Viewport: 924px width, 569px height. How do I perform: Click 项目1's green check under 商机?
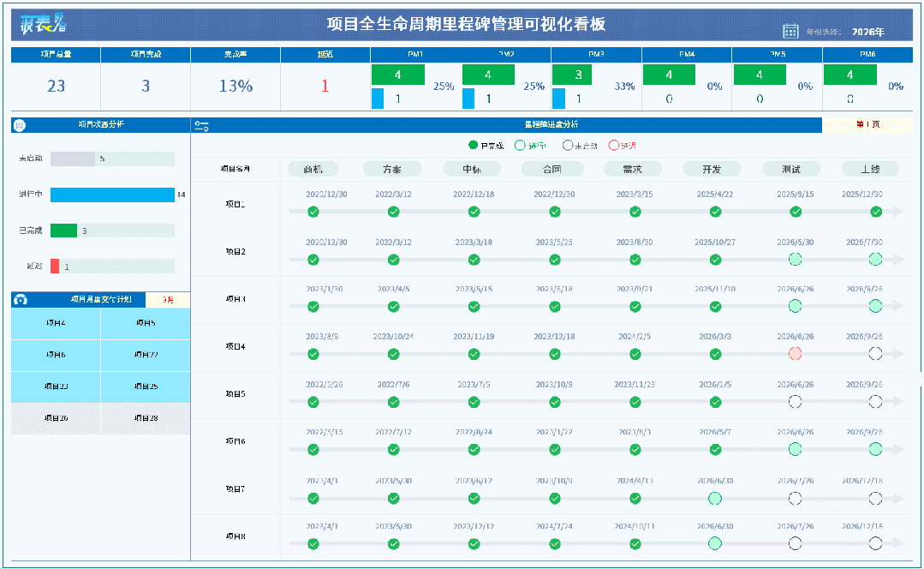[313, 212]
